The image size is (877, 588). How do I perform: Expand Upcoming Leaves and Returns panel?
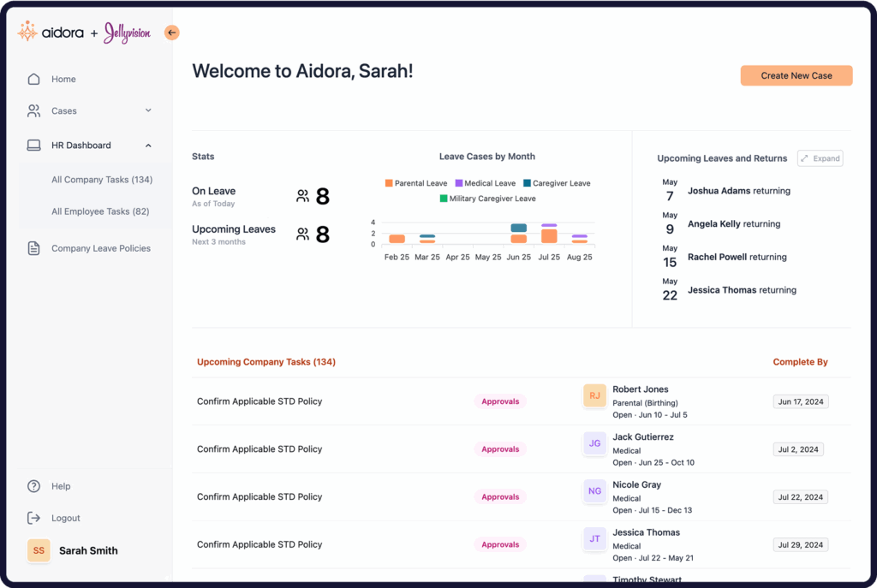point(820,157)
